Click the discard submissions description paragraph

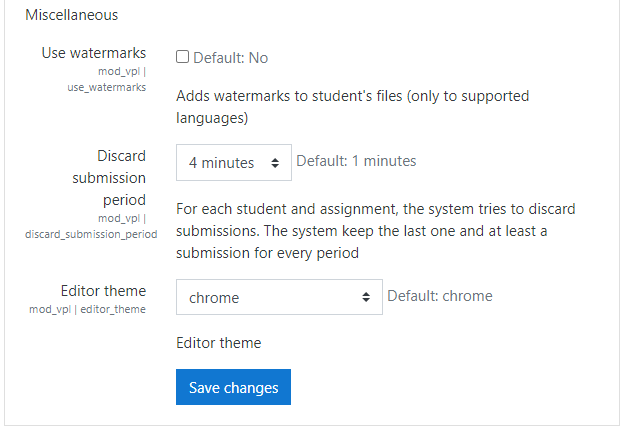375,231
